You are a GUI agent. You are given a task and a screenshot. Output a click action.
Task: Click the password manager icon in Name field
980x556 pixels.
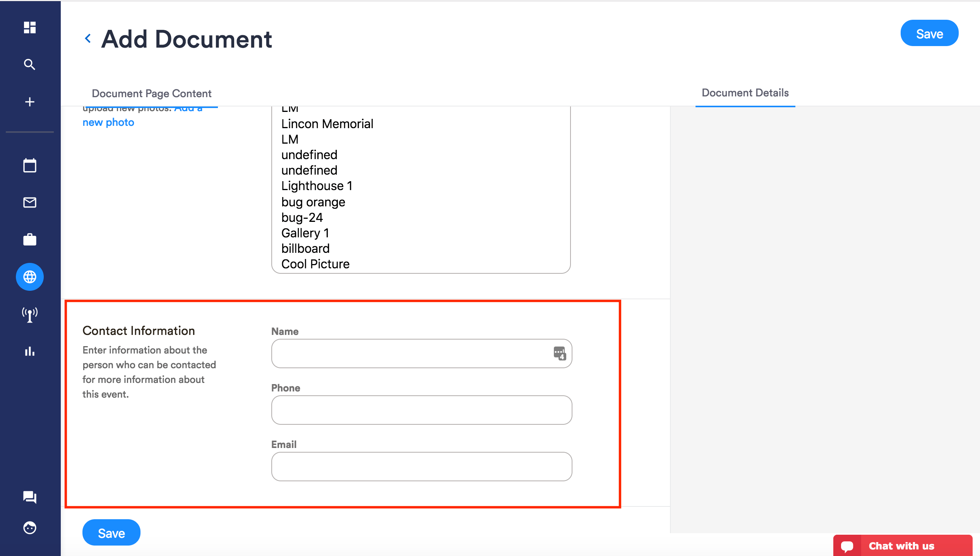click(559, 353)
